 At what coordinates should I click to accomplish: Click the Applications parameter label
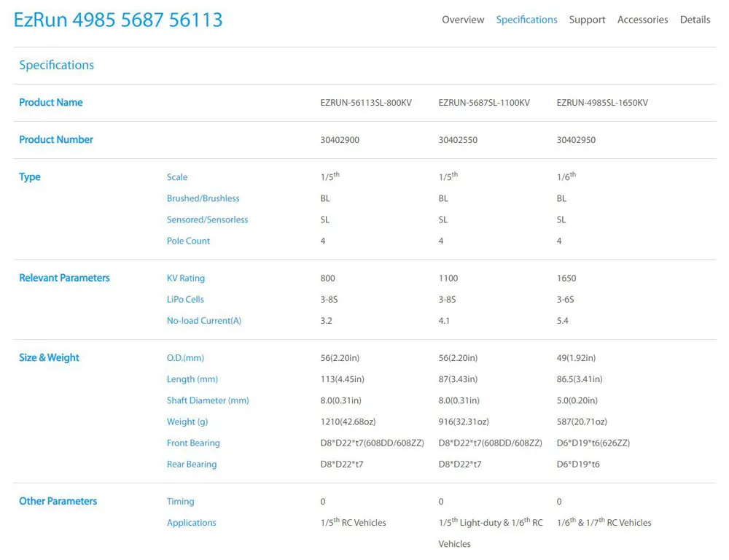pos(191,523)
